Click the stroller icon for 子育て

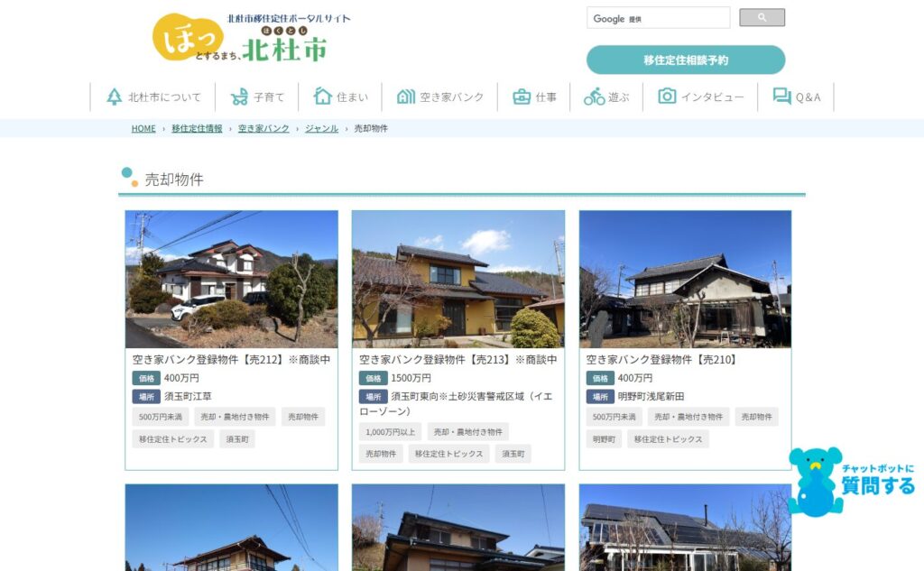pyautogui.click(x=239, y=97)
